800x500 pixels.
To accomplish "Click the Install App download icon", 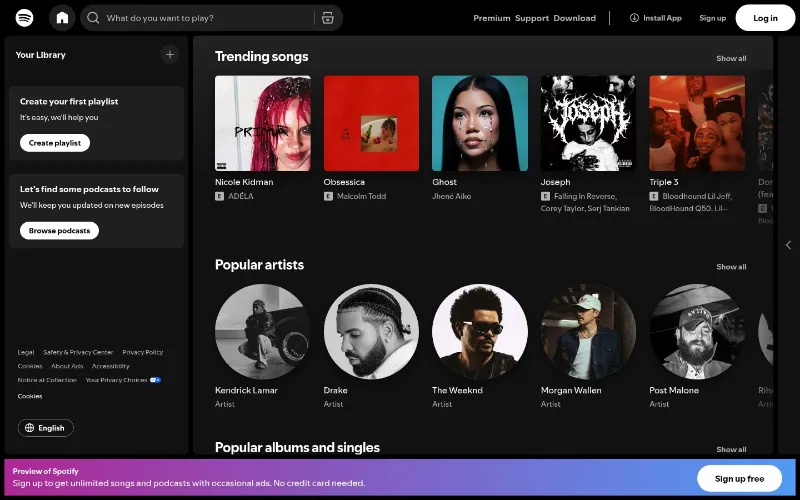I will coord(634,18).
